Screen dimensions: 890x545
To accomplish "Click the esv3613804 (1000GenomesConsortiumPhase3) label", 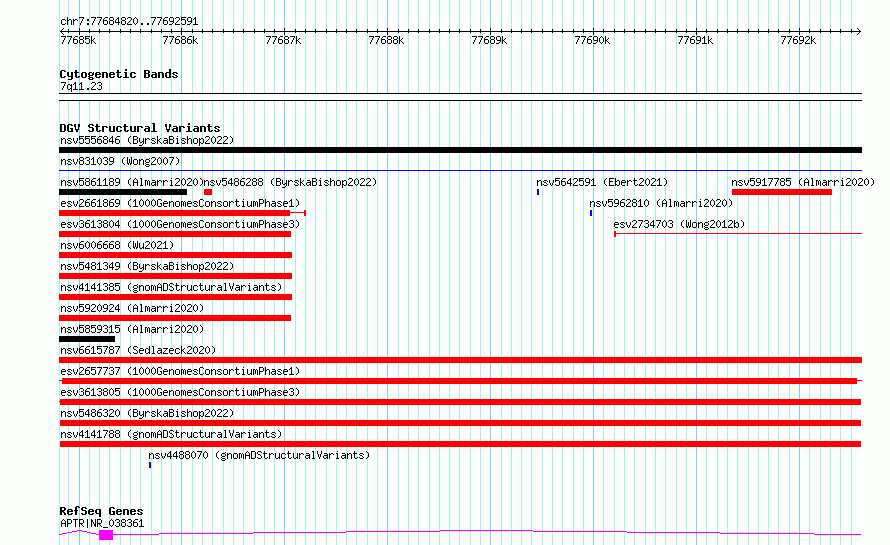I will tap(180, 224).
